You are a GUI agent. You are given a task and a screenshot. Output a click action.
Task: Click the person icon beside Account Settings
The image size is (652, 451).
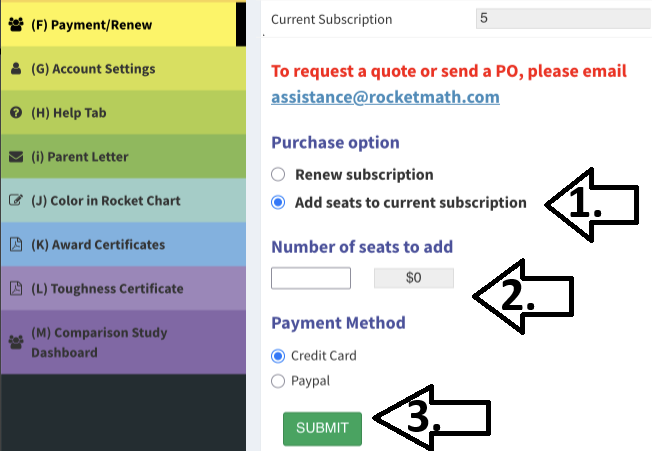click(15, 69)
